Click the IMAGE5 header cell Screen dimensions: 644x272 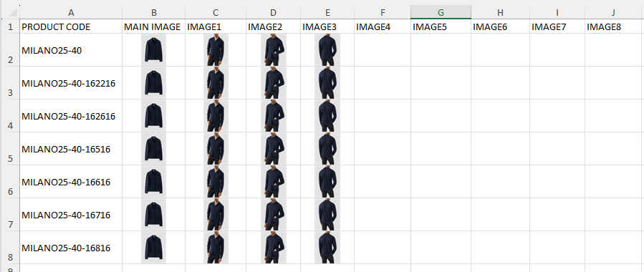tap(441, 27)
